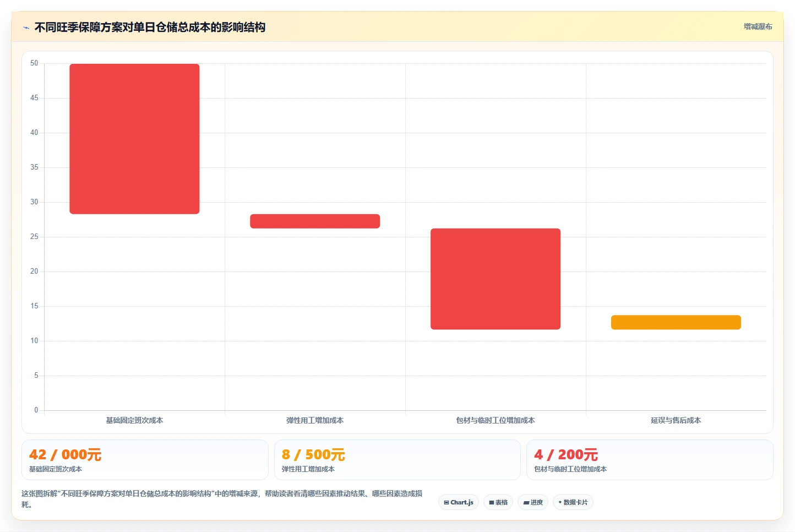Click x-axis label 基础固定班次成本
The image size is (795, 532).
(134, 420)
